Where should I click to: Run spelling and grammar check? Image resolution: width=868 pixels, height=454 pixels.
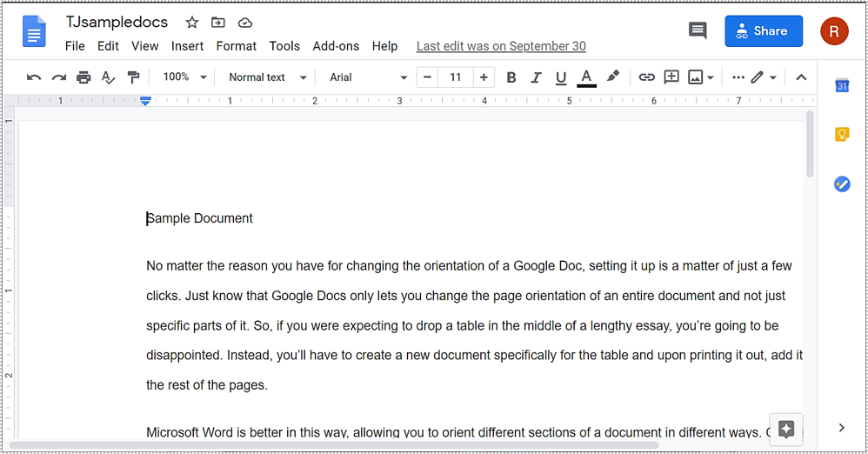(109, 77)
